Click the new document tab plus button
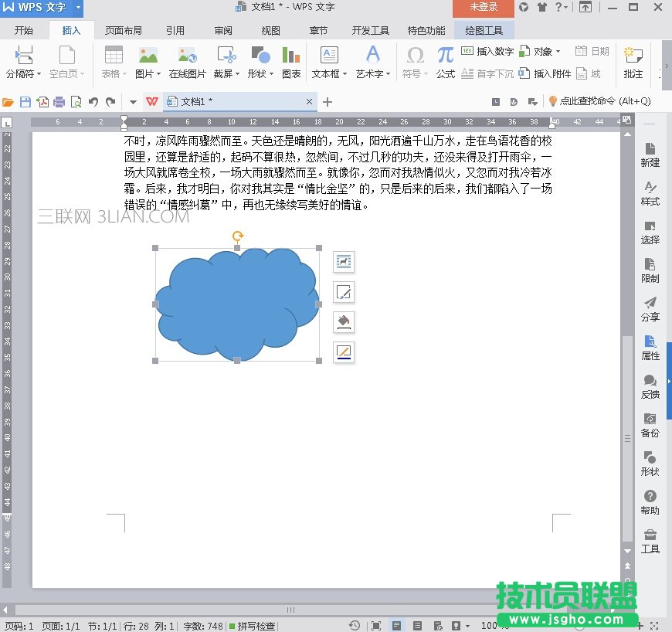Screen dimensions: 672x632 point(328,102)
